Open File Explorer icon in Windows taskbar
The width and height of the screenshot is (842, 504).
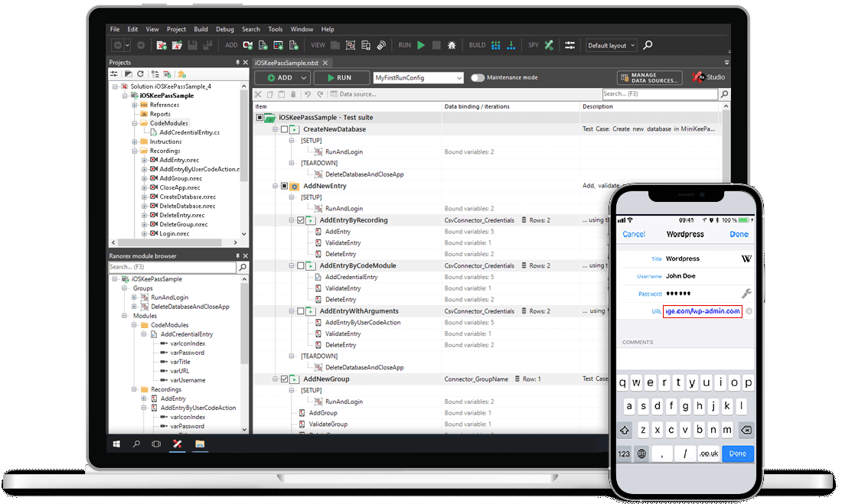point(200,444)
